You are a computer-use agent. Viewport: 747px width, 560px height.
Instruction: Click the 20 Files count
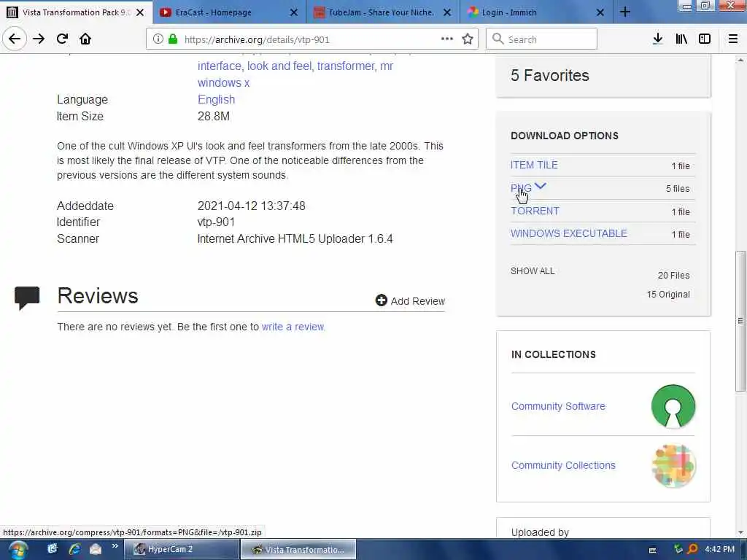[x=673, y=275]
